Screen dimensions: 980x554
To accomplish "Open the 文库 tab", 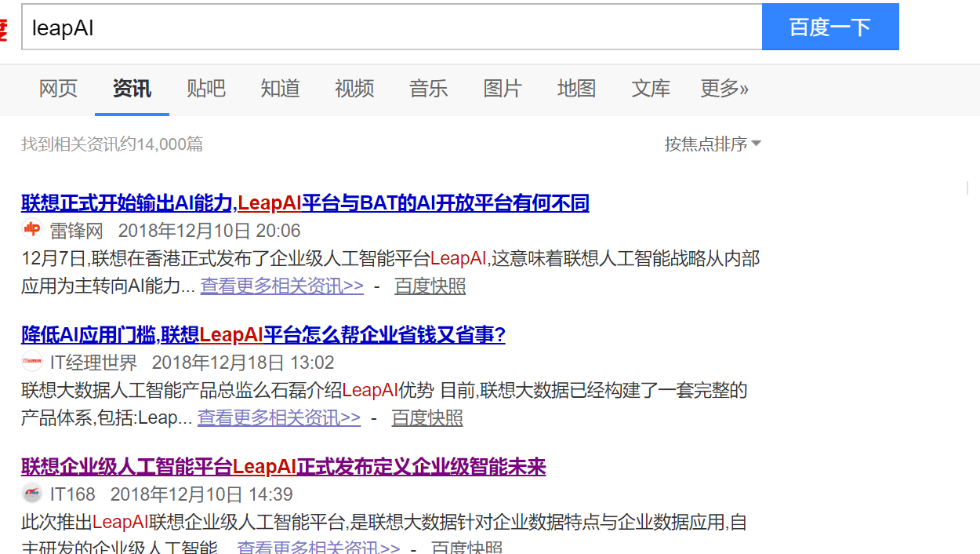I will tap(651, 89).
